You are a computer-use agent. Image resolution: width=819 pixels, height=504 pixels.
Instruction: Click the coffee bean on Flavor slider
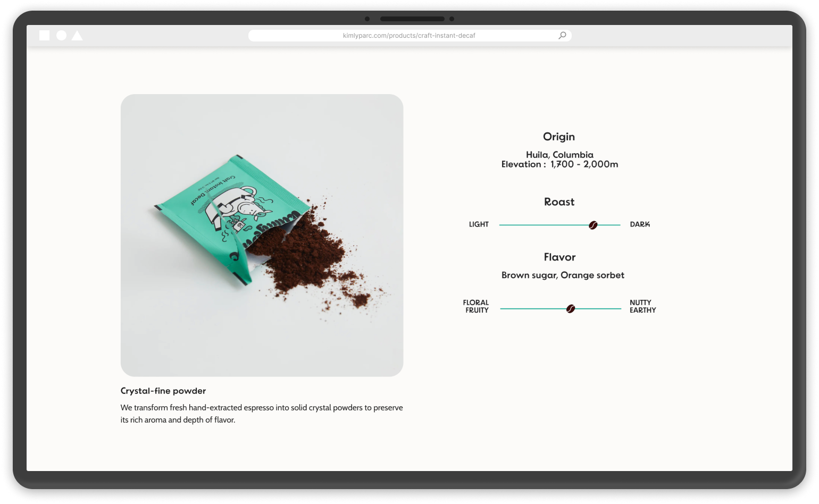point(571,309)
